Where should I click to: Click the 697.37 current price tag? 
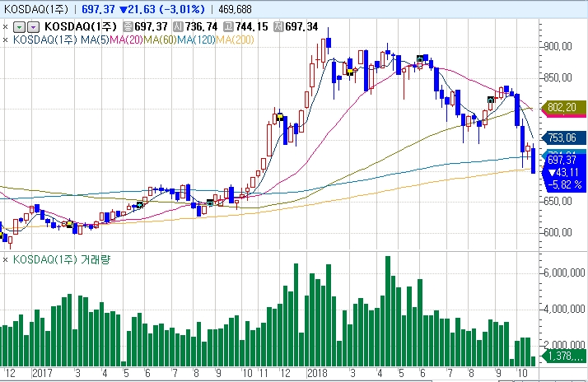(564, 160)
